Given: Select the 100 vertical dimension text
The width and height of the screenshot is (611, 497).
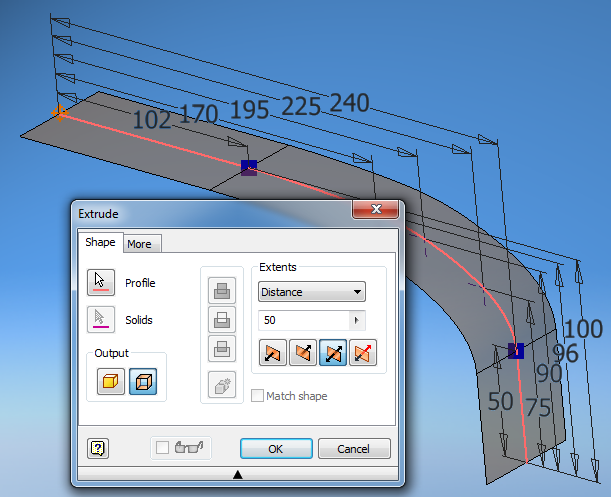Looking at the screenshot, I should click(x=583, y=329).
